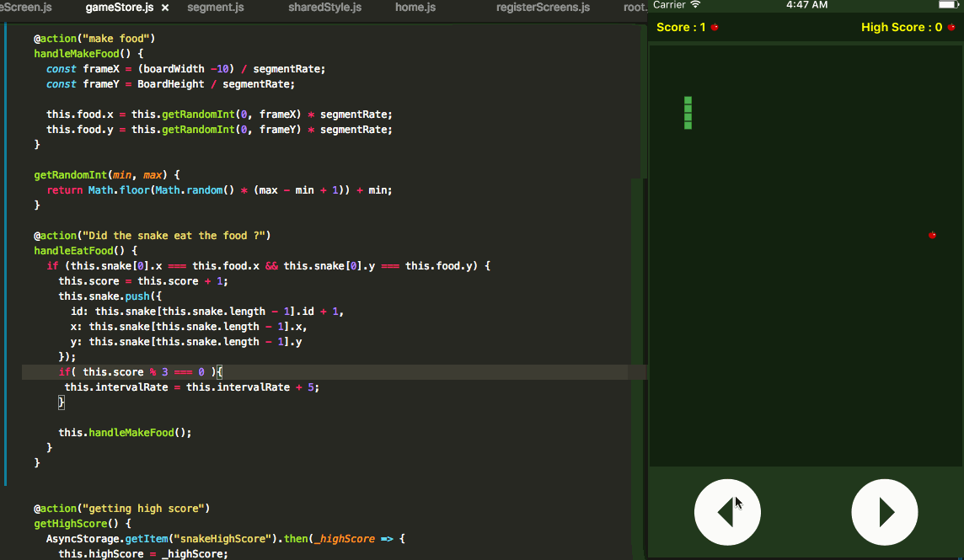Click "this.score = this.score + 1;" line
The height and width of the screenshot is (560, 964).
coord(143,281)
